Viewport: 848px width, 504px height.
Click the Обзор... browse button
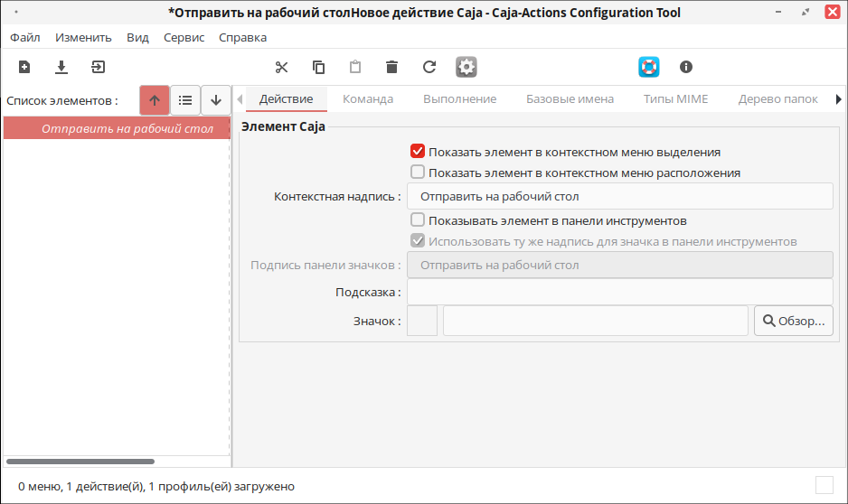tap(794, 321)
